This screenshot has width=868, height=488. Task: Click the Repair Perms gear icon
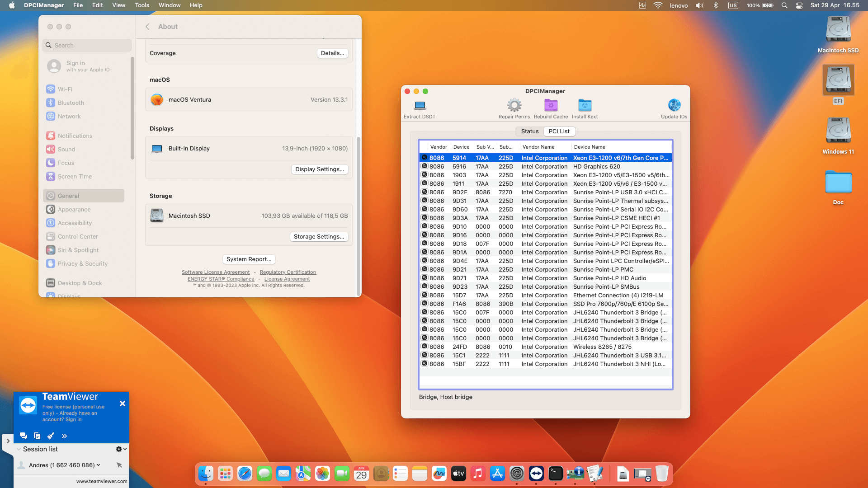(514, 105)
